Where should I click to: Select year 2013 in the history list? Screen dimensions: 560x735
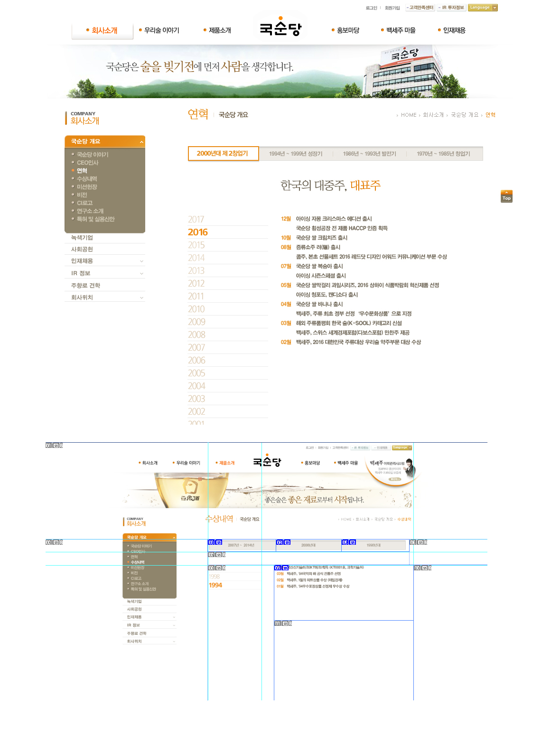pos(196,271)
